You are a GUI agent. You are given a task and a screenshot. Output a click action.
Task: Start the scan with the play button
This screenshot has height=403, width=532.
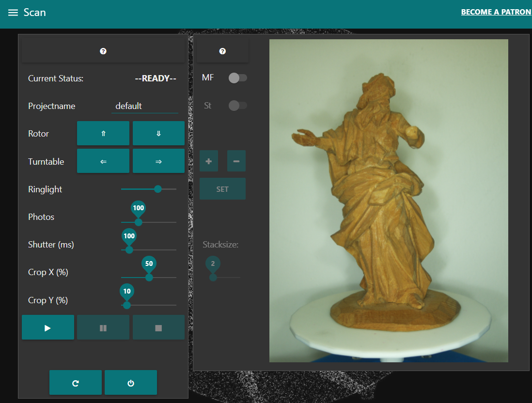tap(48, 327)
